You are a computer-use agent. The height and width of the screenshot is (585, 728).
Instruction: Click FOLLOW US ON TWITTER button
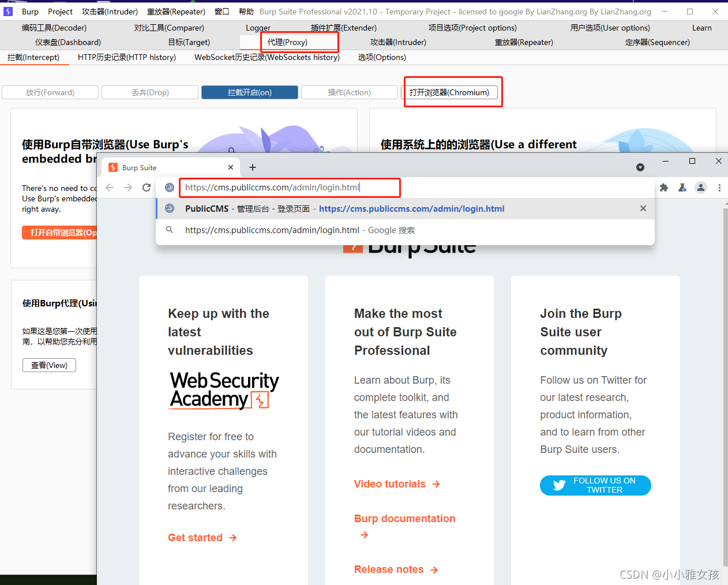click(x=595, y=485)
